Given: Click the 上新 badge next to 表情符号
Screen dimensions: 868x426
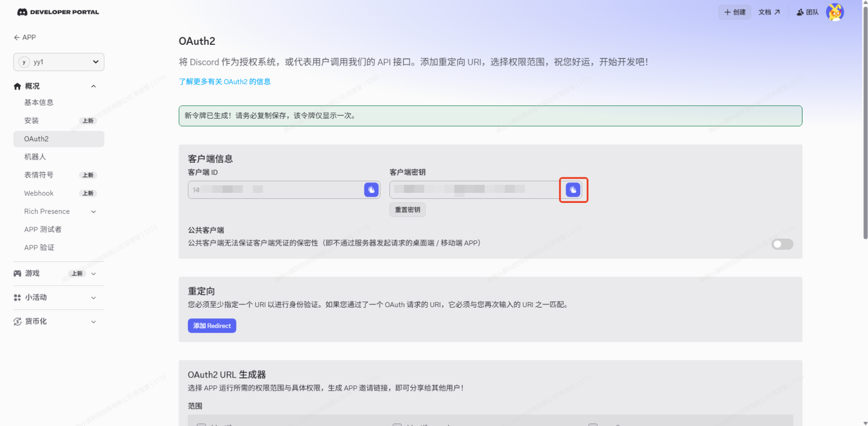Looking at the screenshot, I should (x=88, y=175).
